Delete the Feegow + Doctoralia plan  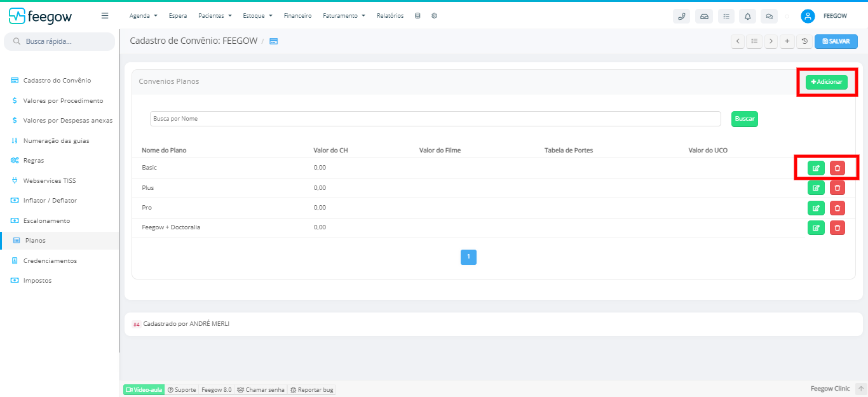coord(837,227)
